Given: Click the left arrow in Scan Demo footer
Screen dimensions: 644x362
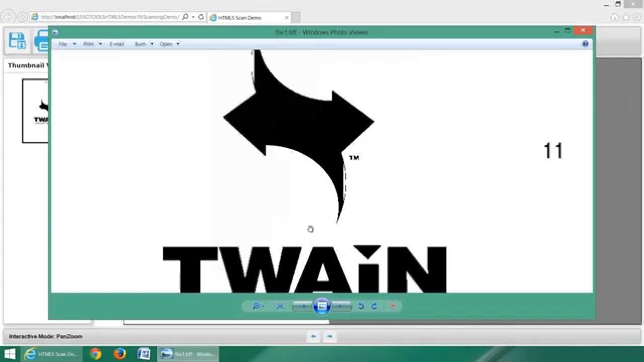Looking at the screenshot, I should (x=313, y=336).
